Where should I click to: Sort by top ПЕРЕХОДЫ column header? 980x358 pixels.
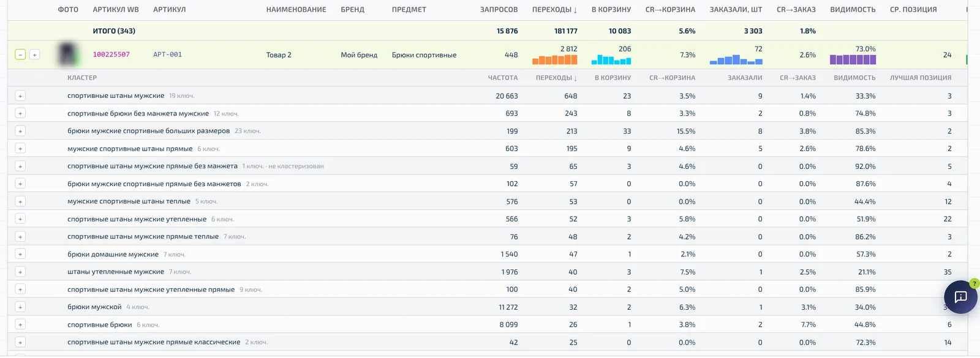coord(554,10)
